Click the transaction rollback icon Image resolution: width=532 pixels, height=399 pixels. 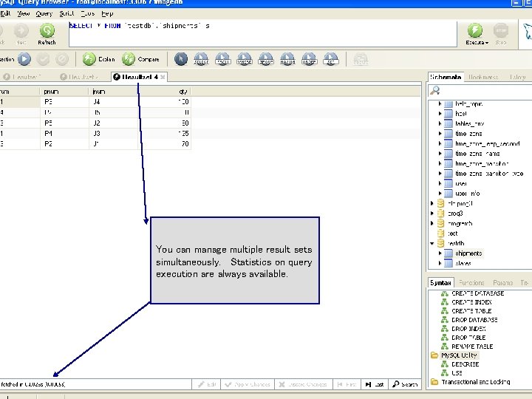pyautogui.click(x=62, y=59)
